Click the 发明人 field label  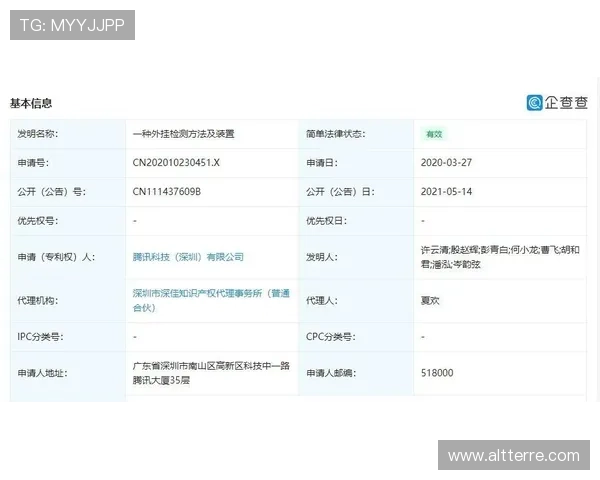coord(321,257)
